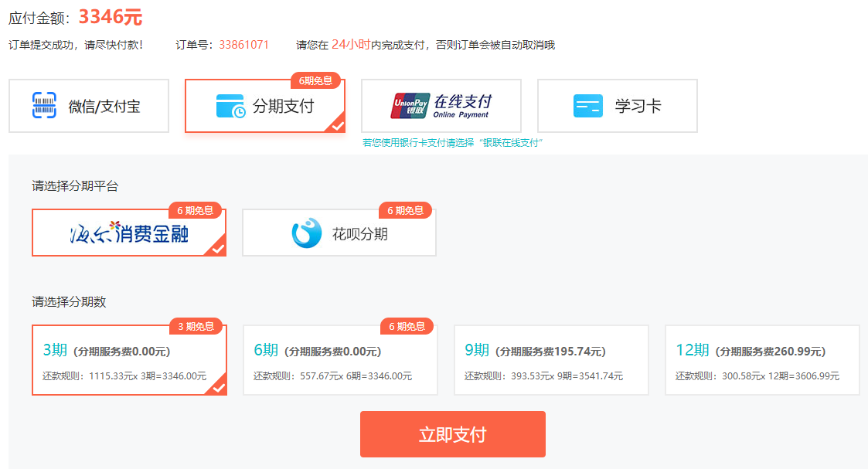Click the 24小时 deadline text
868x469 pixels.
click(x=351, y=44)
